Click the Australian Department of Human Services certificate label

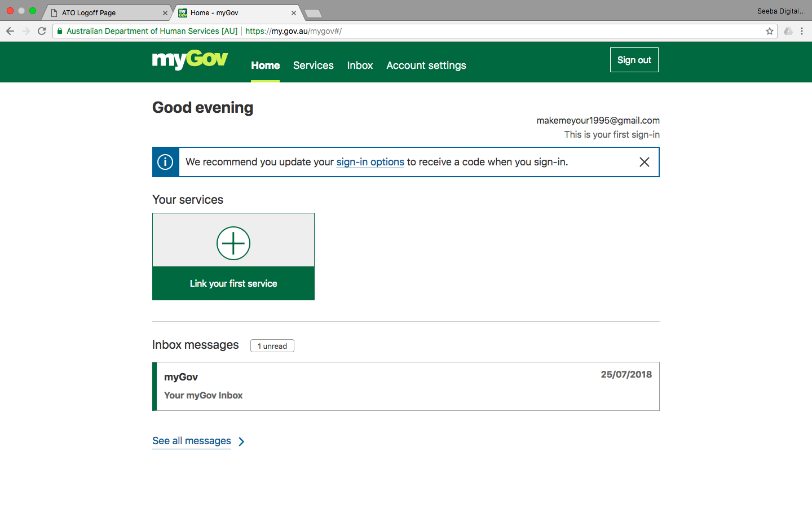152,31
